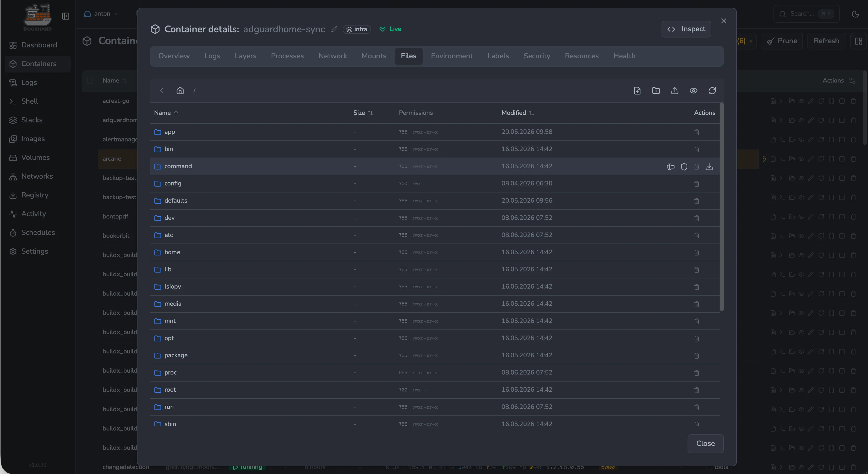The height and width of the screenshot is (474, 868).
Task: Click the layout toggle button beside Refresh
Action: point(858,41)
